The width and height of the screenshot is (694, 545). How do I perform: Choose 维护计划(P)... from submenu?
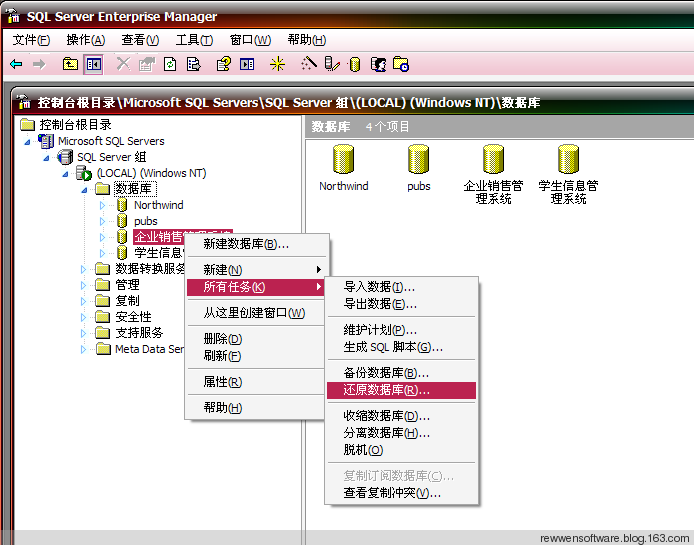401,330
